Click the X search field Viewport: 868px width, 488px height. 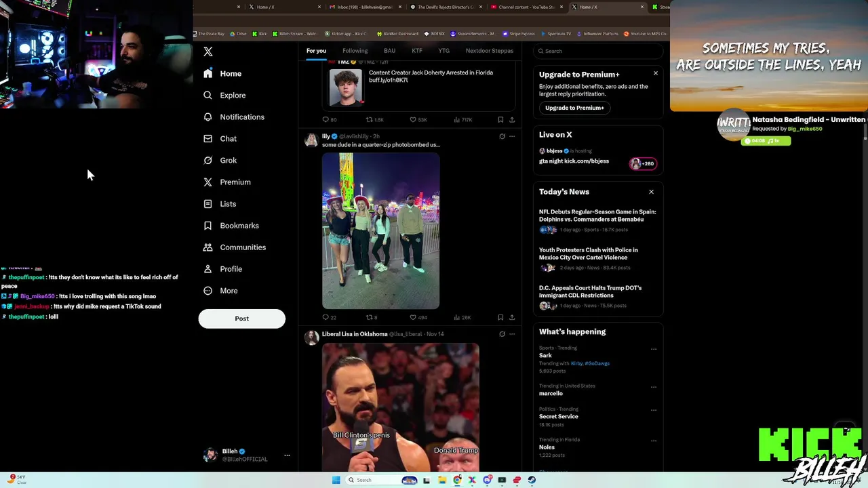pyautogui.click(x=597, y=51)
